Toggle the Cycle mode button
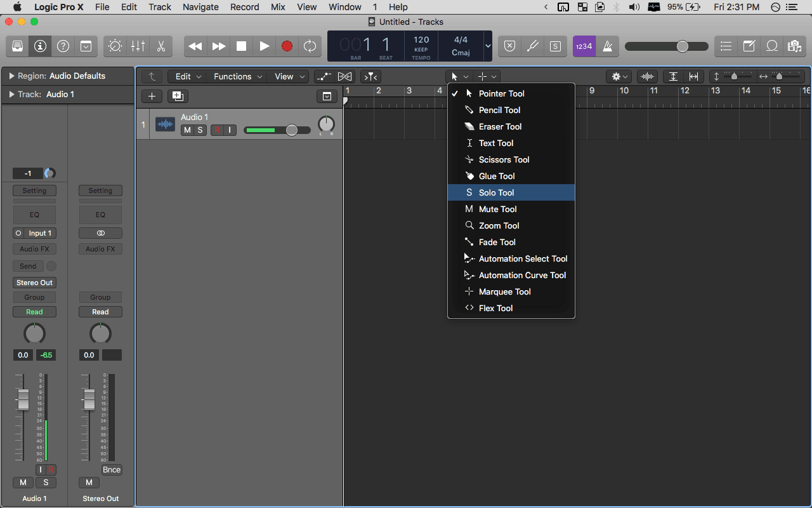Image resolution: width=812 pixels, height=508 pixels. point(310,46)
